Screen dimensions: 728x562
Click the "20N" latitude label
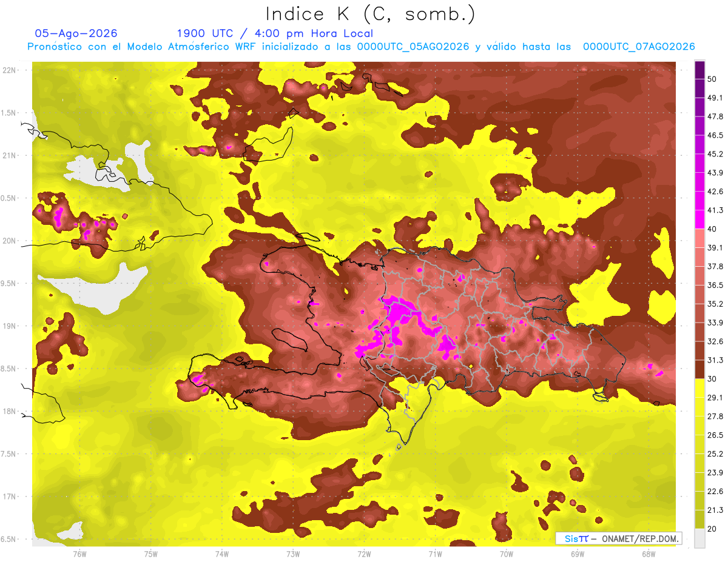[10, 241]
